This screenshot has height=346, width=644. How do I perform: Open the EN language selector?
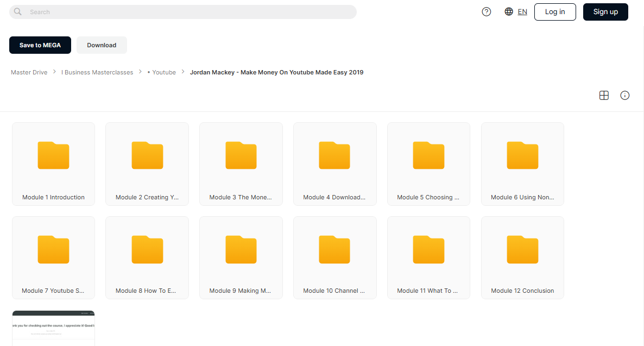(x=522, y=12)
